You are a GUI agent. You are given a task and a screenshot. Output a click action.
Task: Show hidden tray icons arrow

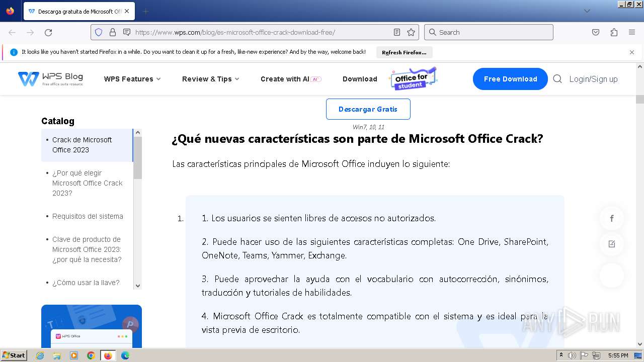point(561,355)
